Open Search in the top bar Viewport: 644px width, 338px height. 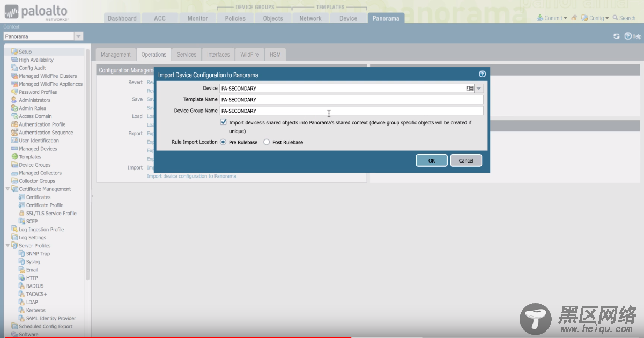click(624, 18)
